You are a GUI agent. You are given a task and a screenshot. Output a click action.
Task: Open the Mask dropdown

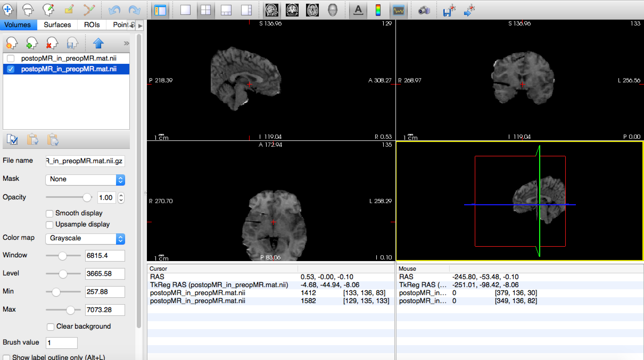point(85,180)
